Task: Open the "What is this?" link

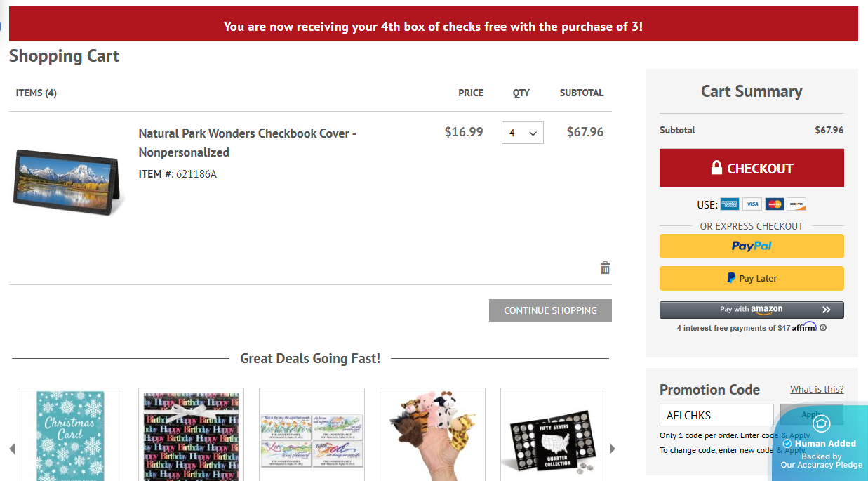Action: (817, 389)
